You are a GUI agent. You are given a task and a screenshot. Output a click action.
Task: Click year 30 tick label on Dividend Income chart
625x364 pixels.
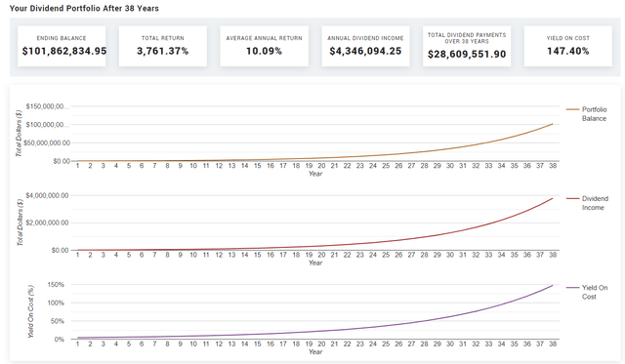pos(450,255)
